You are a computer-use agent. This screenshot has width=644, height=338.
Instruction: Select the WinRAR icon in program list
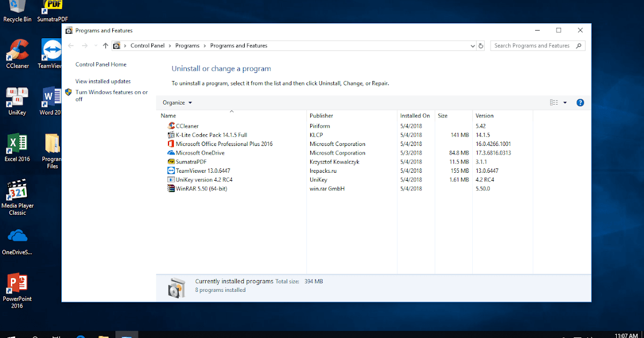171,188
